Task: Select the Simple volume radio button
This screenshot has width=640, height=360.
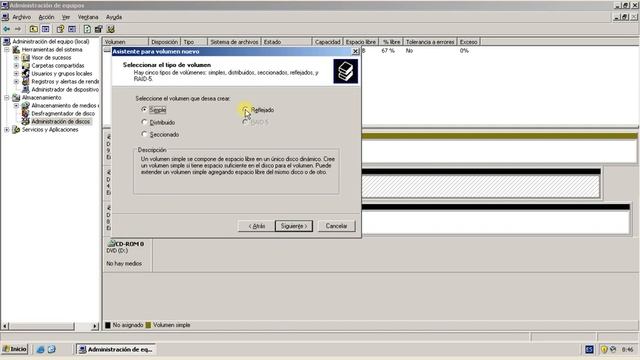Action: point(144,109)
